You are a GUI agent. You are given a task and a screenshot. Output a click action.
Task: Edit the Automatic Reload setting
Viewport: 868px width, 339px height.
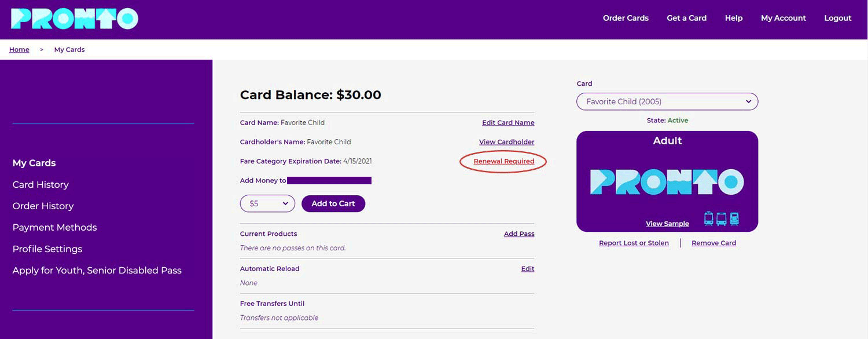pyautogui.click(x=527, y=269)
